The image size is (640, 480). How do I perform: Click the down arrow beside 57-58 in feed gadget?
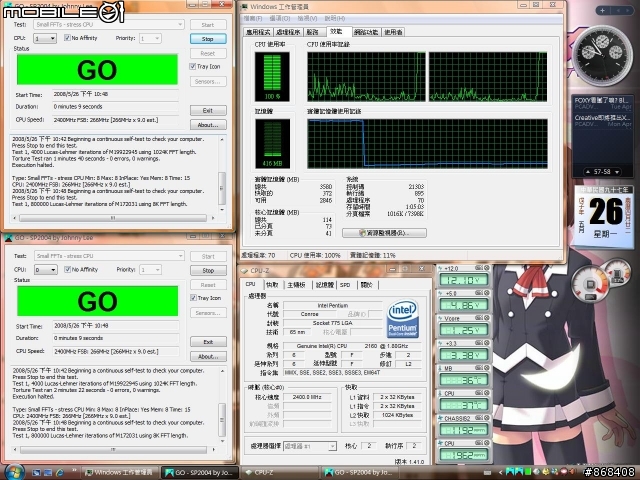pyautogui.click(x=617, y=172)
